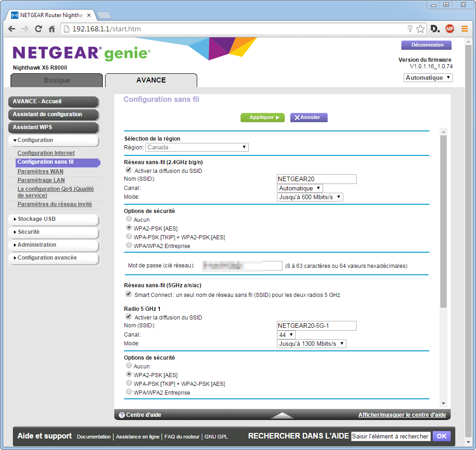This screenshot has height=450, width=476.
Task: Open the Adblock Plus extension icon
Action: [x=450, y=29]
